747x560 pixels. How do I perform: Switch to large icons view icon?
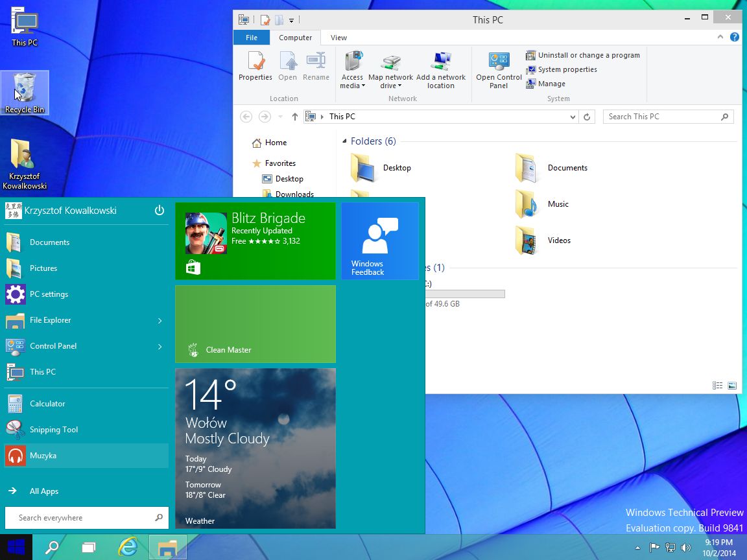(x=732, y=385)
